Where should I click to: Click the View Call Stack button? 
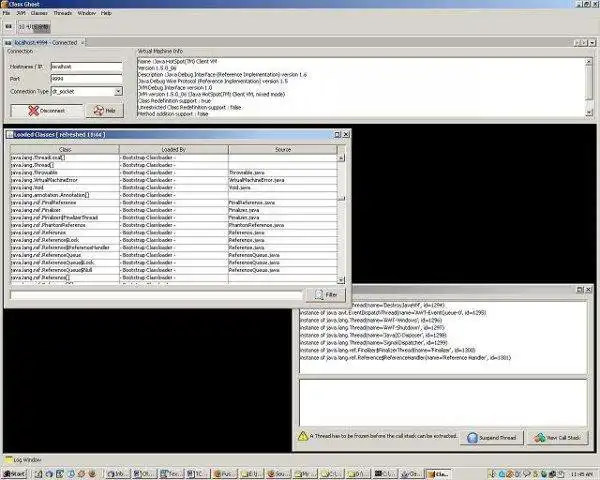click(x=558, y=438)
